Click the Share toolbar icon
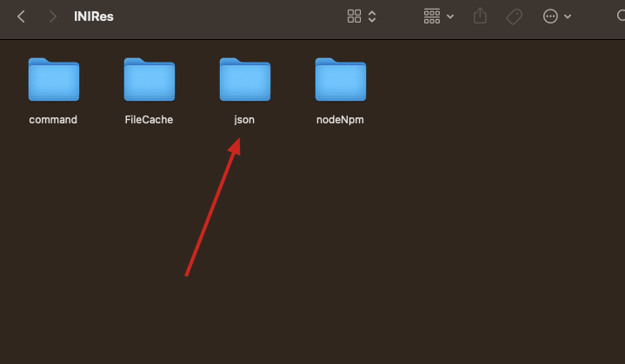Image resolution: width=625 pixels, height=364 pixels. 480,16
